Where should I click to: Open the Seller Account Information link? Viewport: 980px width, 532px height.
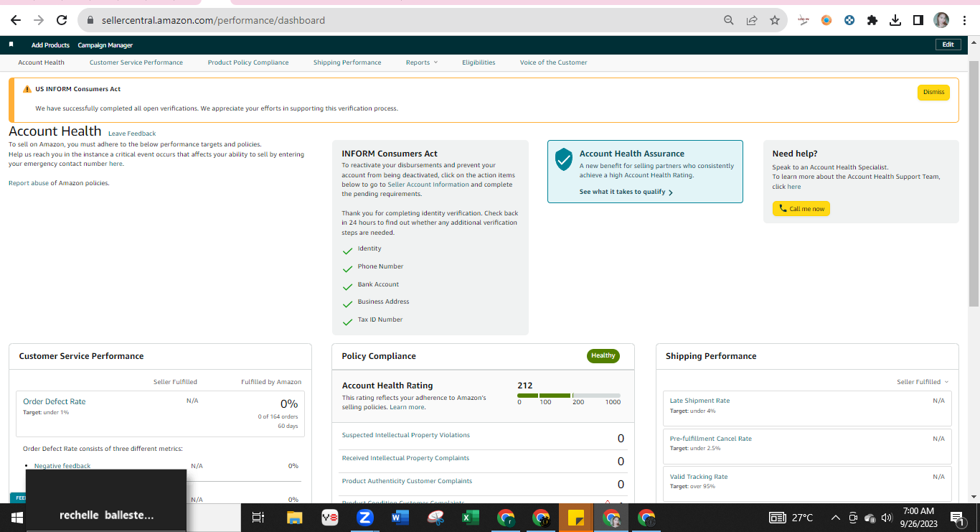pos(428,185)
